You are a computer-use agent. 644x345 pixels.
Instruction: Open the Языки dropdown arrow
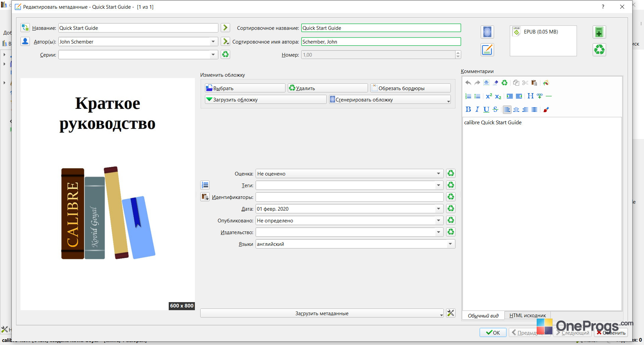[450, 244]
